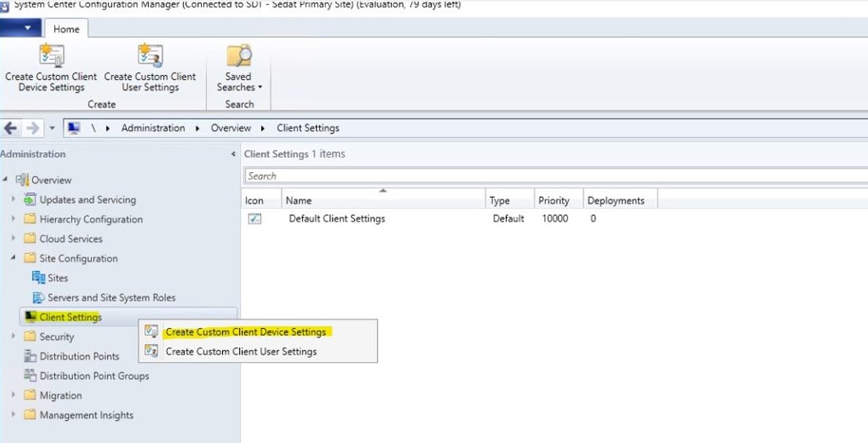The width and height of the screenshot is (868, 443).
Task: Expand the Management Insights node
Action: coord(14,414)
